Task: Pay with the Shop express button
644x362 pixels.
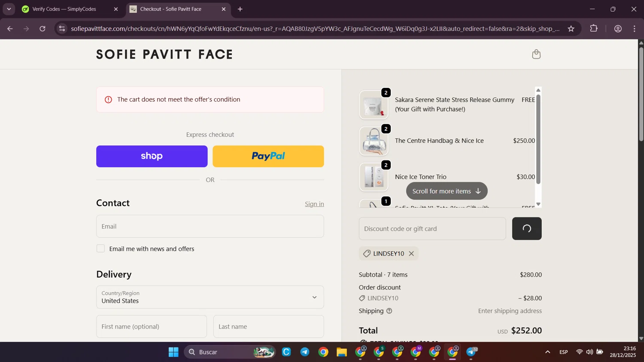Action: pyautogui.click(x=152, y=156)
